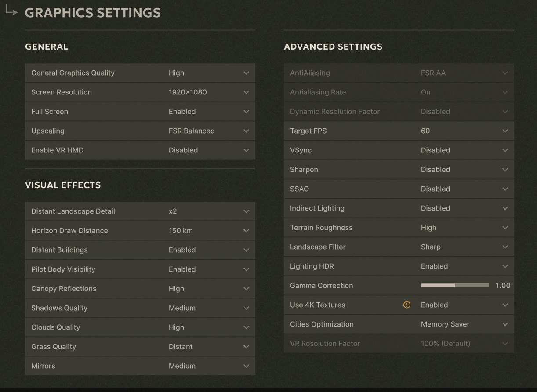Click the GRAPHICS SETTINGS title

click(93, 13)
